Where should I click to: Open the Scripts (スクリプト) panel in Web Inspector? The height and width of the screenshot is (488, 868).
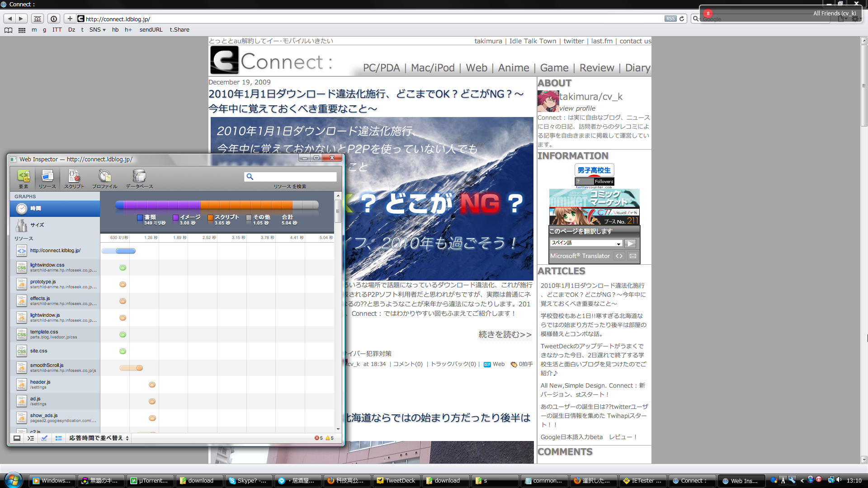74,179
